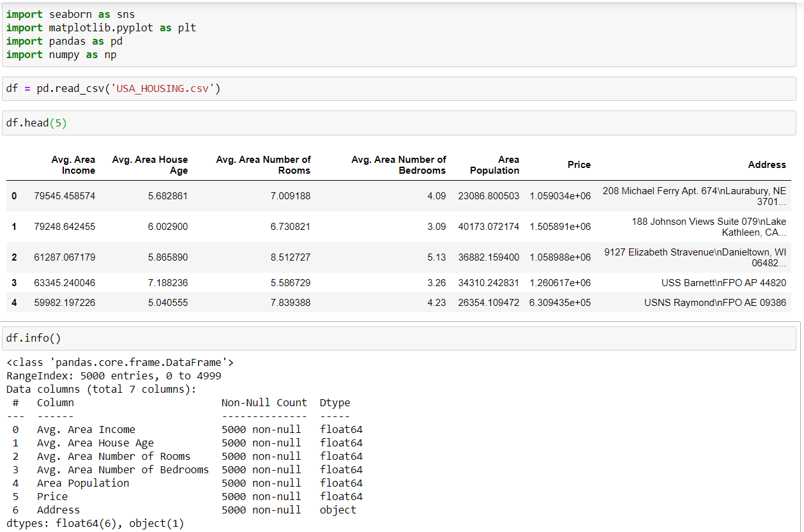Click the 'USS Barnett' address cell
The image size is (804, 532).
click(724, 282)
